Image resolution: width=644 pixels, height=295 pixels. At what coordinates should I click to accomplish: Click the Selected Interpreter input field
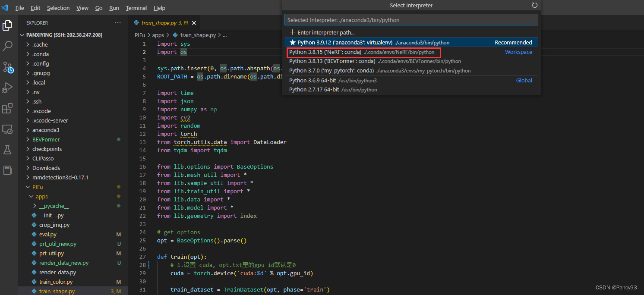(x=411, y=19)
